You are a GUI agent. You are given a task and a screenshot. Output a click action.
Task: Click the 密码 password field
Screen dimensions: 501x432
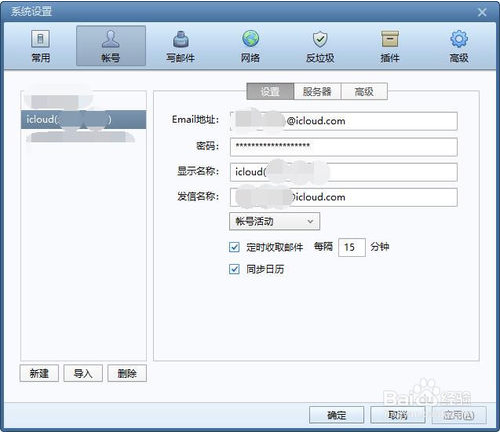click(344, 147)
